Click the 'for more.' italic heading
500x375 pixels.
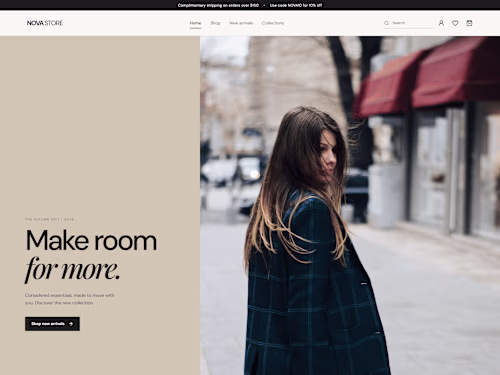point(72,269)
